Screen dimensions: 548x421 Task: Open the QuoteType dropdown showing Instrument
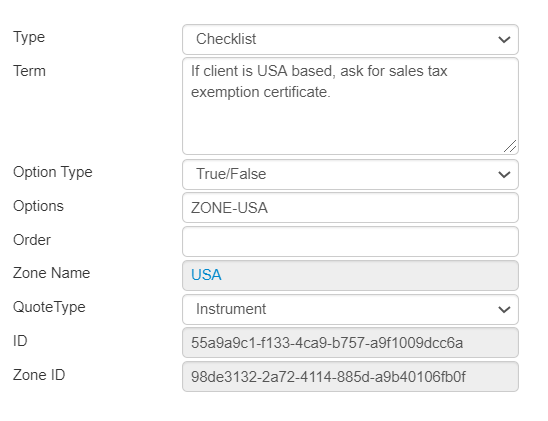pos(350,309)
